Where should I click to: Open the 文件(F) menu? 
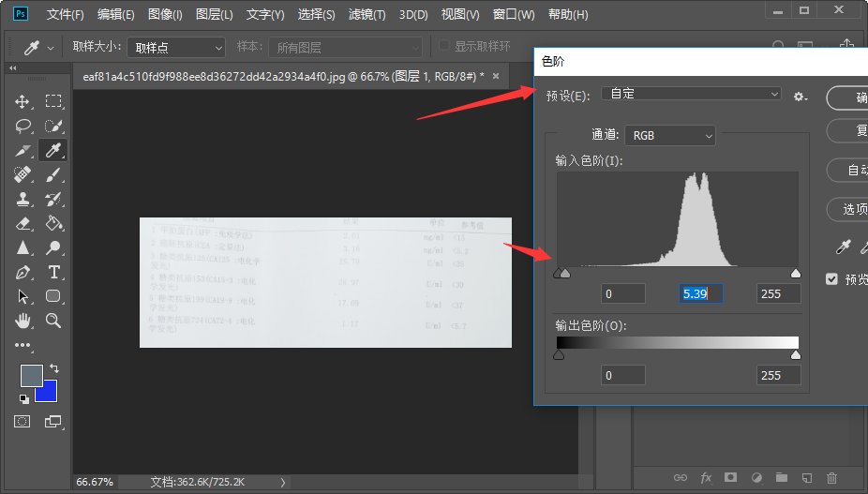65,14
